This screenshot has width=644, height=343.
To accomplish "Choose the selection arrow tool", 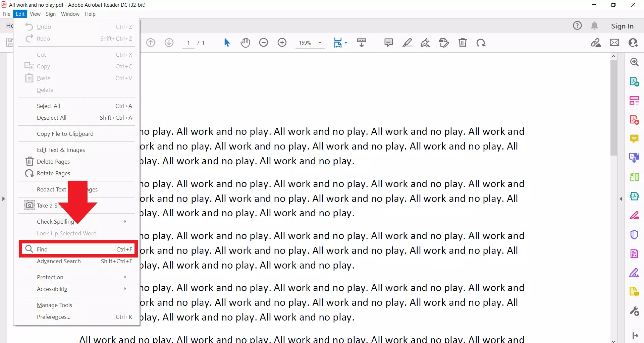I will [x=227, y=43].
